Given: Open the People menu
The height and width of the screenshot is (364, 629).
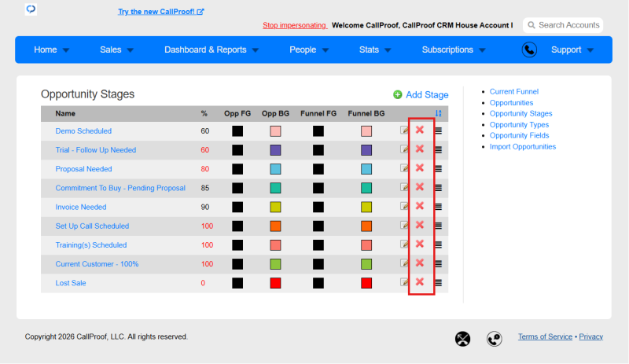Looking at the screenshot, I should [x=309, y=50].
